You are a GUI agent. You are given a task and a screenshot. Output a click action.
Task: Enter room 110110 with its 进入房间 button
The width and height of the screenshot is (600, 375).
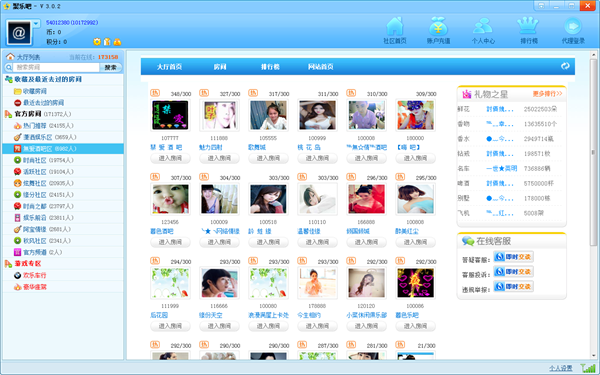317,242
